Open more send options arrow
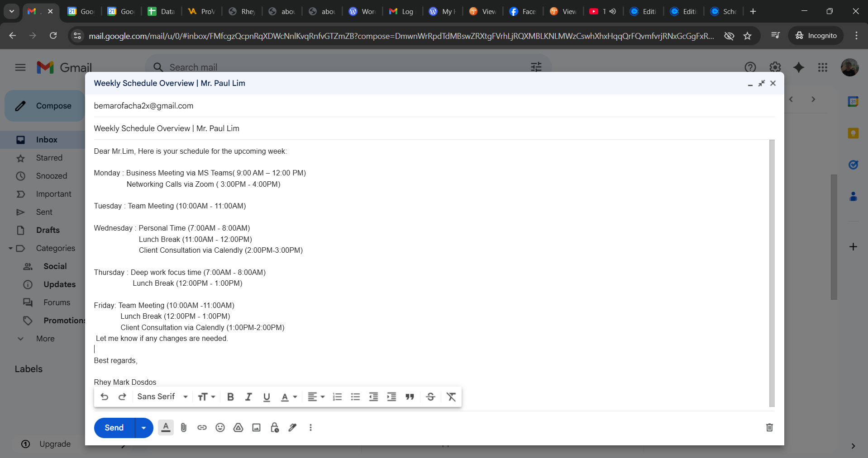Viewport: 868px width, 458px height. pos(144,428)
